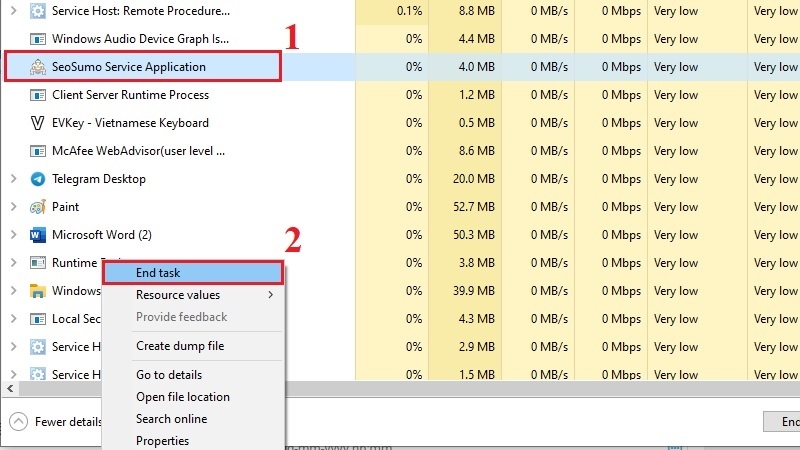The image size is (800, 450).
Task: Click the EVKey Vietnamese Keyboard icon
Action: coord(38,123)
